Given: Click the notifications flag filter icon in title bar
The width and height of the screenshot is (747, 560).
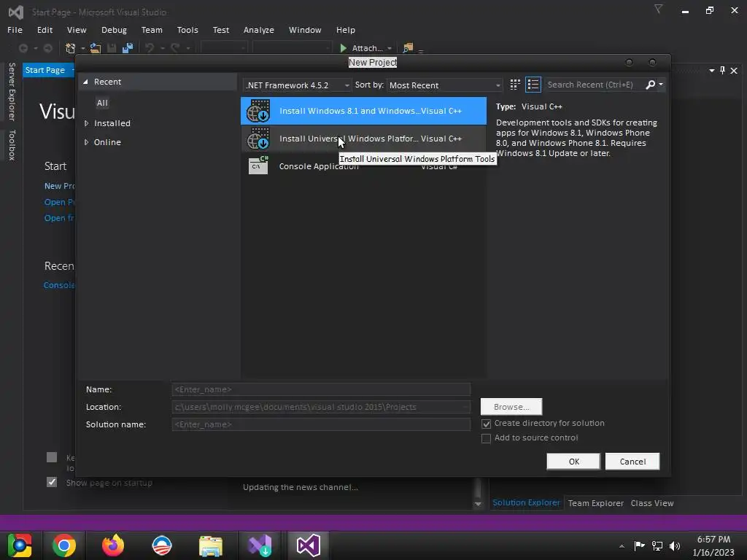Looking at the screenshot, I should point(659,9).
